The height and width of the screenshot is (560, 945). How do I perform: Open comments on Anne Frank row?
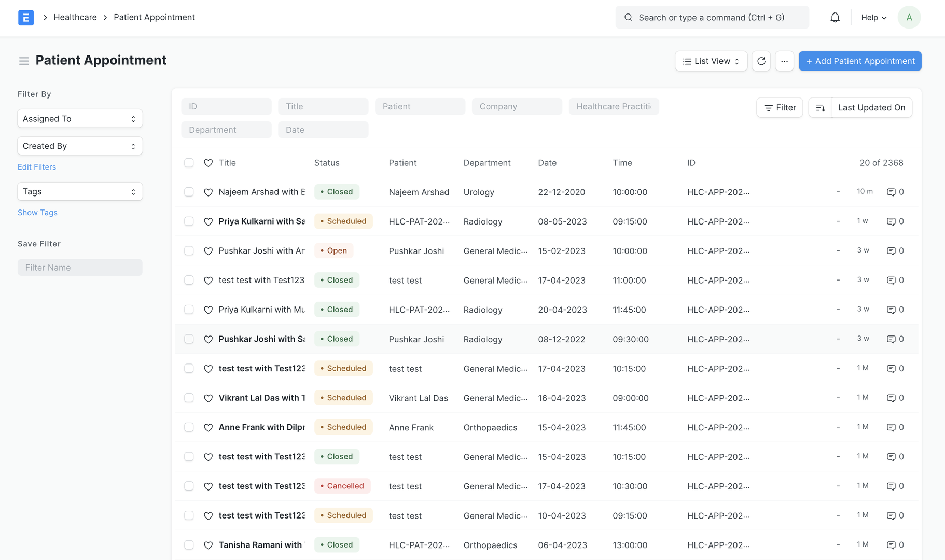895,427
